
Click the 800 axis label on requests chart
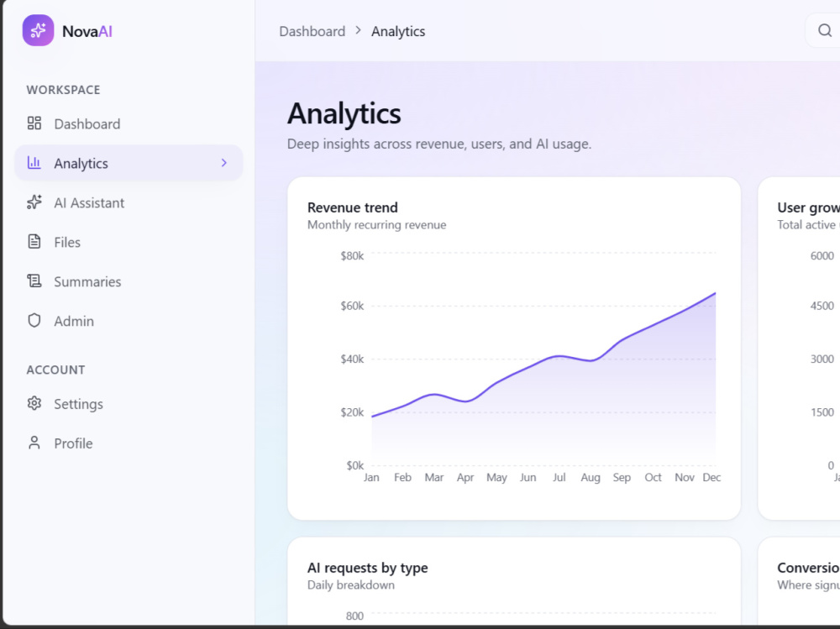(x=354, y=616)
